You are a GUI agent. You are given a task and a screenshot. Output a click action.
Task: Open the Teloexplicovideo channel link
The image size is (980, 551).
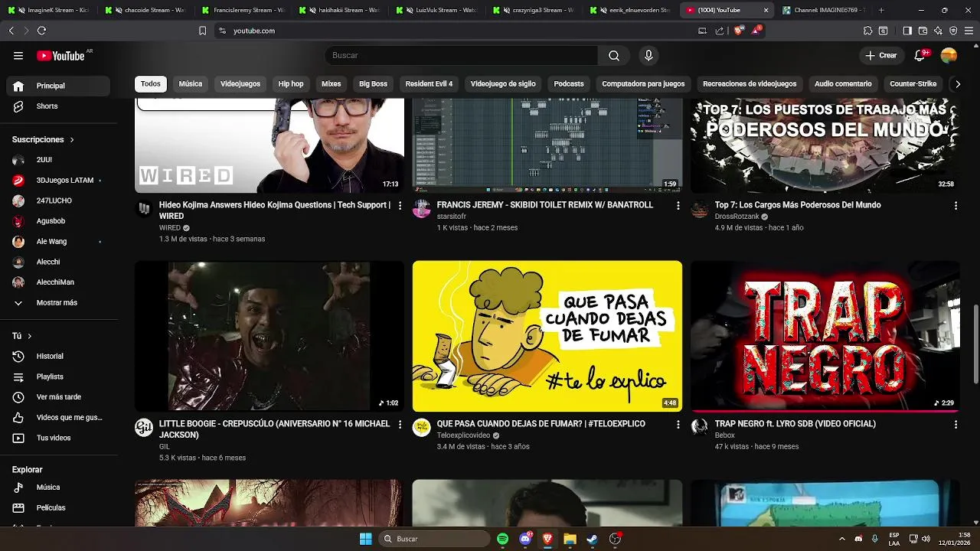(463, 435)
